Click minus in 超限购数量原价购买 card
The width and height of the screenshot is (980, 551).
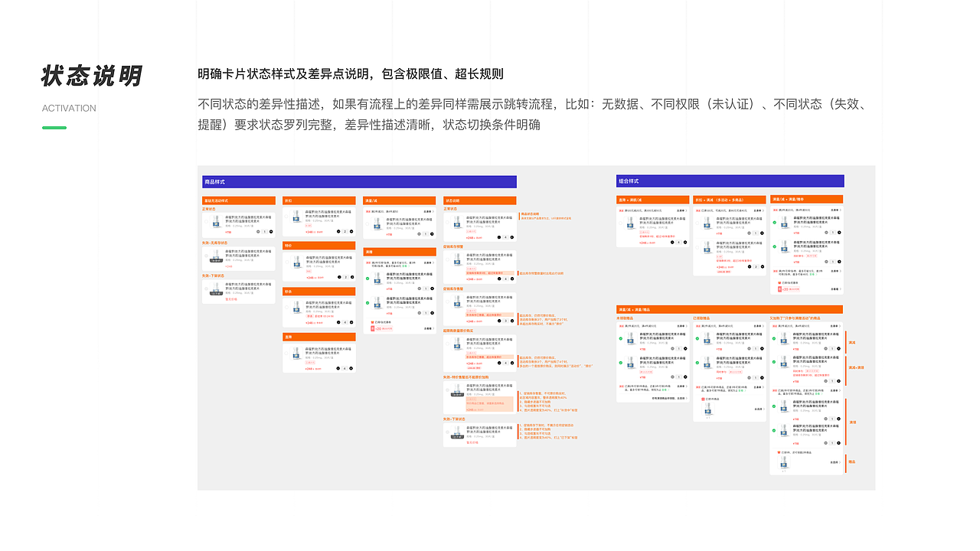tap(499, 363)
